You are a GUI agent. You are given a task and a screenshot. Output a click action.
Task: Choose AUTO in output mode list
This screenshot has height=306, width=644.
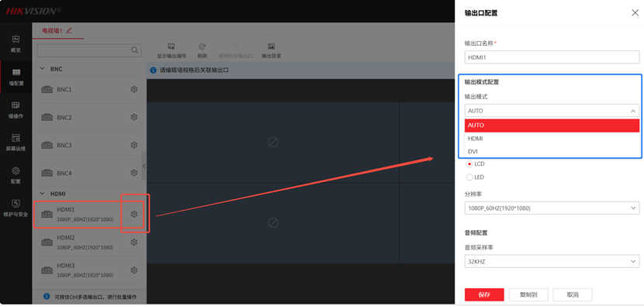tap(552, 125)
